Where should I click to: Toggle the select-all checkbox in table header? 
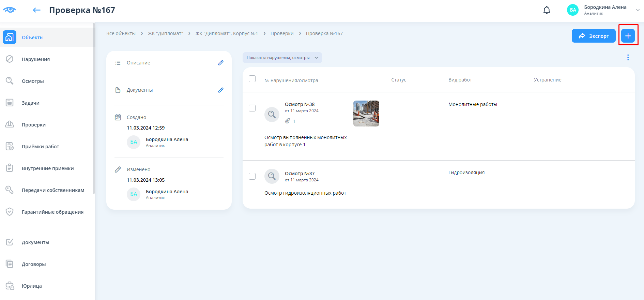pos(252,79)
